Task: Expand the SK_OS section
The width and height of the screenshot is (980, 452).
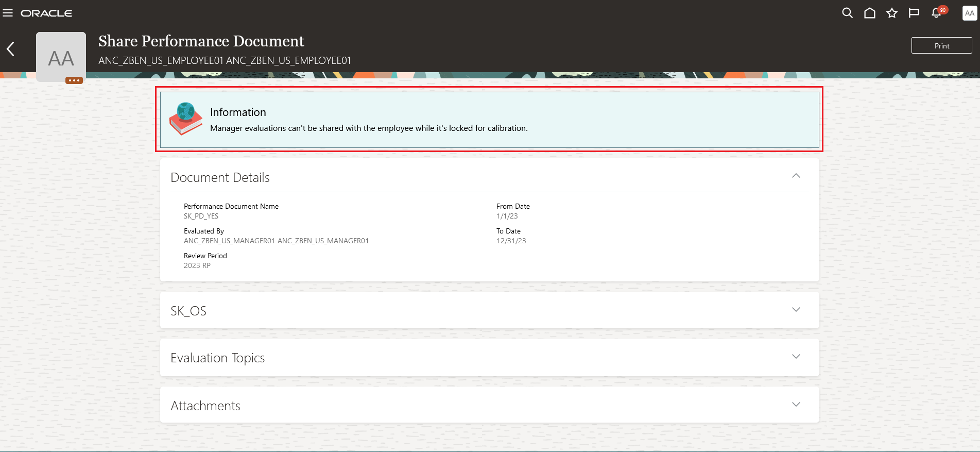Action: [796, 310]
